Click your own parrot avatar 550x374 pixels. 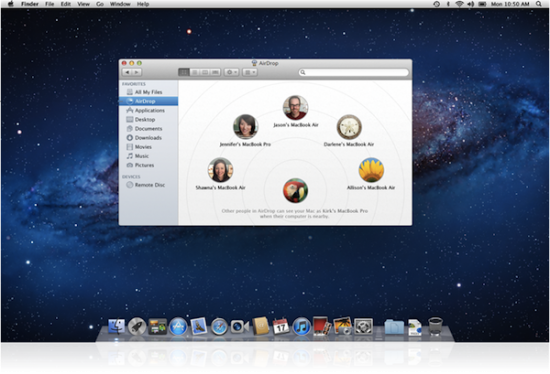(x=295, y=191)
